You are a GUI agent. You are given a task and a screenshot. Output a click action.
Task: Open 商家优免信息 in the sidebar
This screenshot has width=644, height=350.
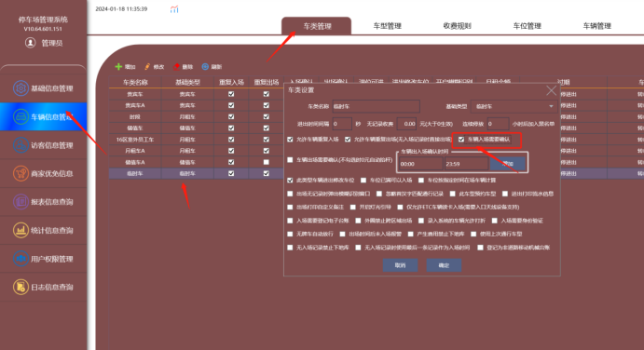(x=43, y=173)
